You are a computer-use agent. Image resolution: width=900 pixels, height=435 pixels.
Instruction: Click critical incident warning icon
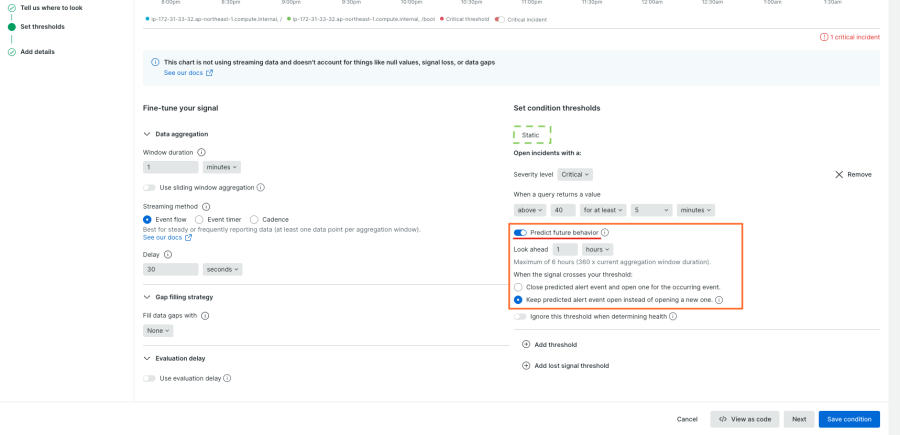tap(824, 37)
